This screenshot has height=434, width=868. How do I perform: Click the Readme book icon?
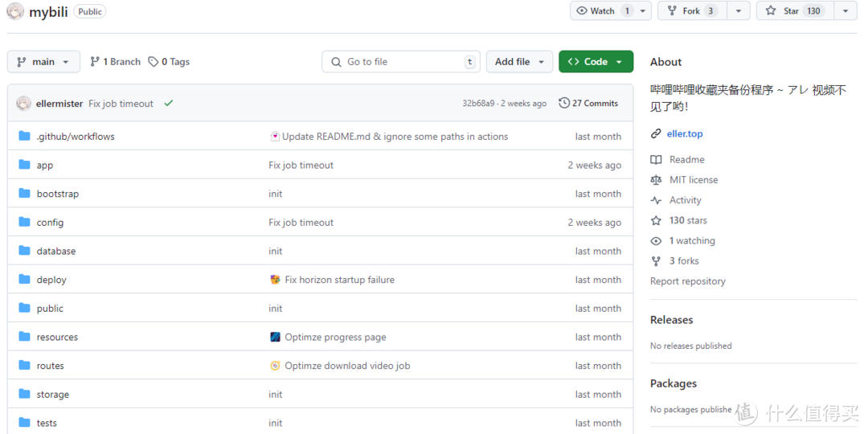tap(656, 160)
